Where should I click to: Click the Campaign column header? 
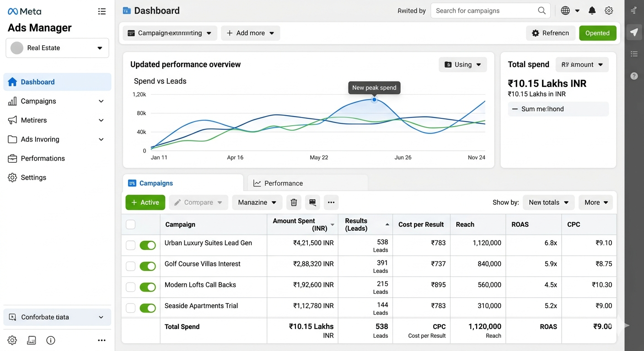pyautogui.click(x=214, y=224)
